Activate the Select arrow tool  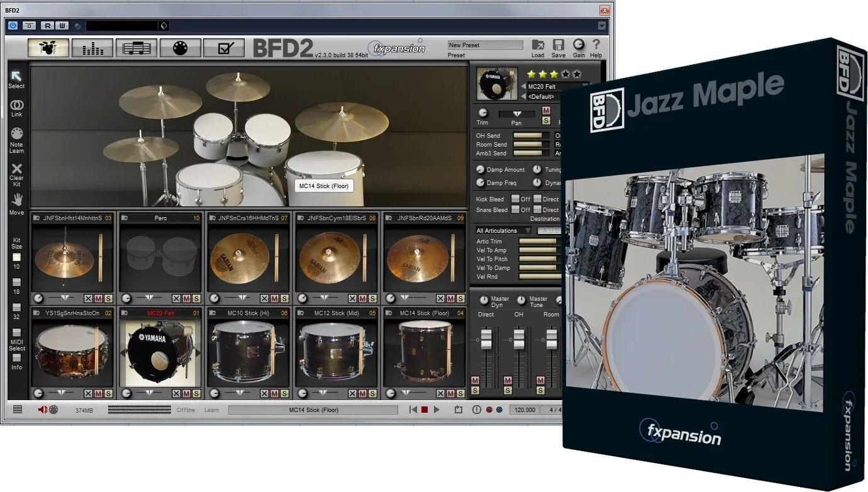16,76
